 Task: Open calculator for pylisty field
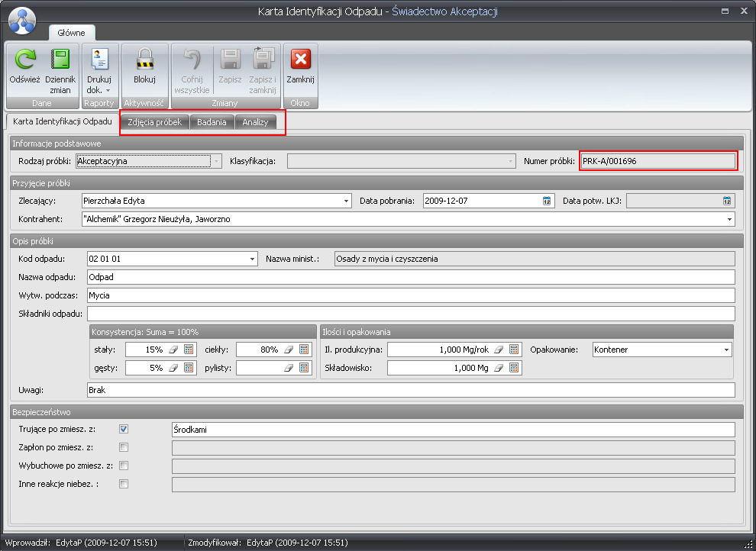pyautogui.click(x=304, y=368)
